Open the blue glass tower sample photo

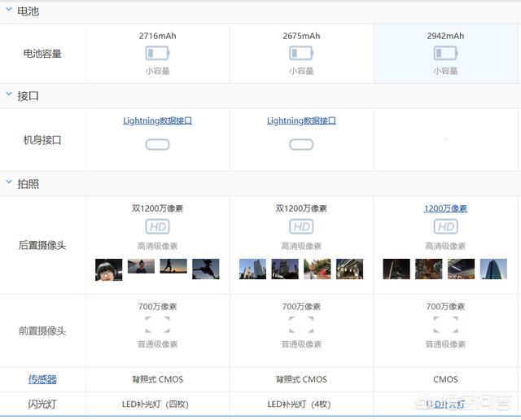[x=494, y=269]
